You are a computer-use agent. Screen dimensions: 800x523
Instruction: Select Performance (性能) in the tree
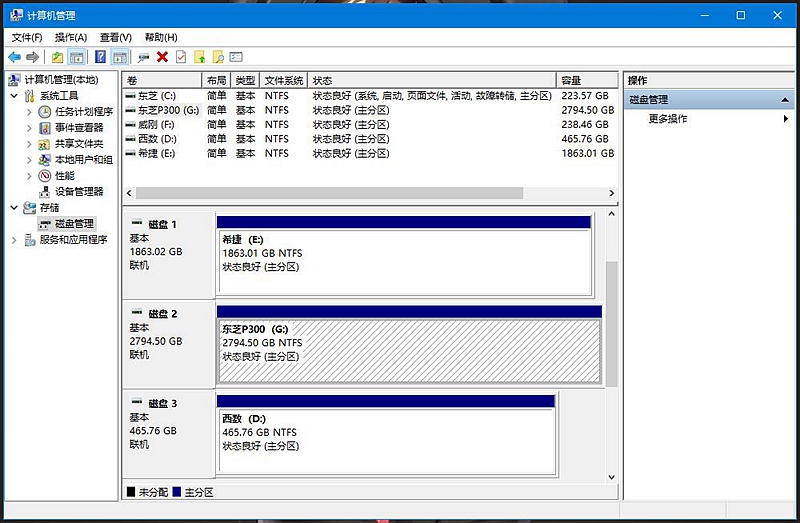pos(64,175)
